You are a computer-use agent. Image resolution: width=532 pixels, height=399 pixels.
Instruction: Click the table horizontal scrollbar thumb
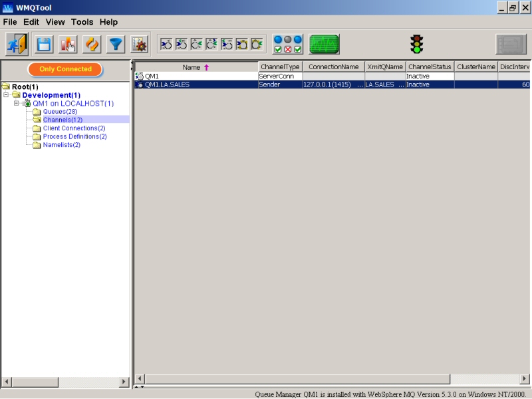click(297, 378)
